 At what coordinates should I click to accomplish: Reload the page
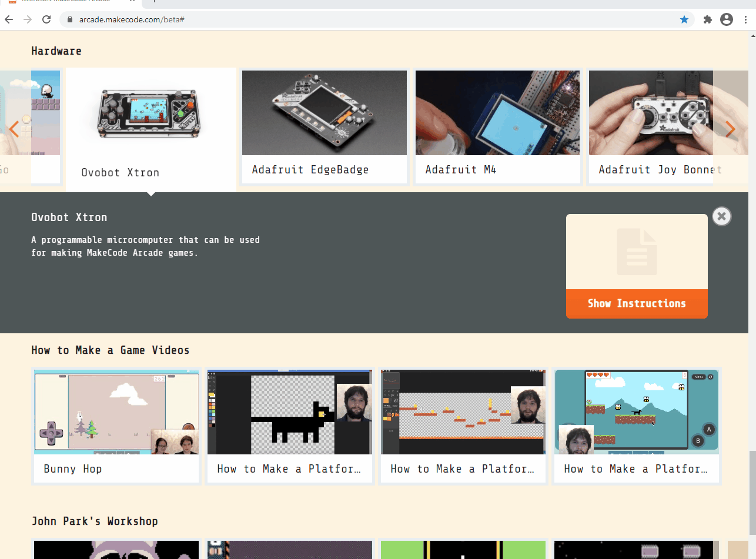click(46, 19)
